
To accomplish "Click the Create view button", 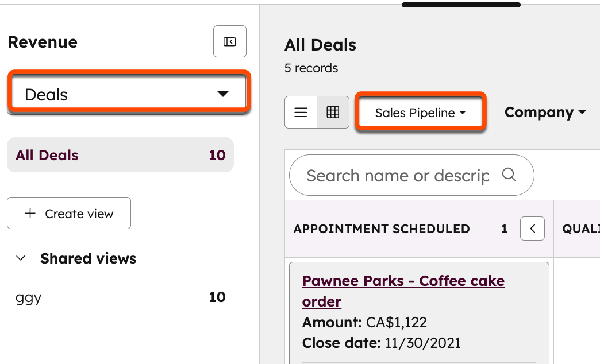I will point(68,213).
